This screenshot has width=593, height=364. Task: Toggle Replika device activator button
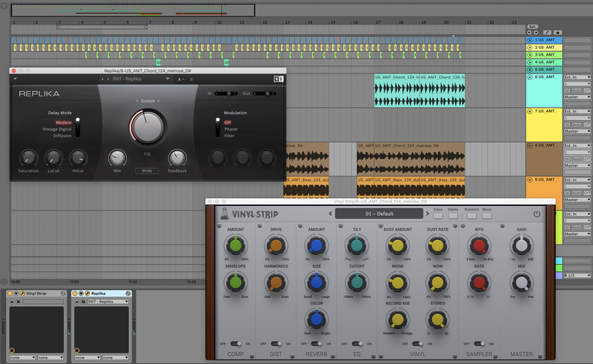75,294
